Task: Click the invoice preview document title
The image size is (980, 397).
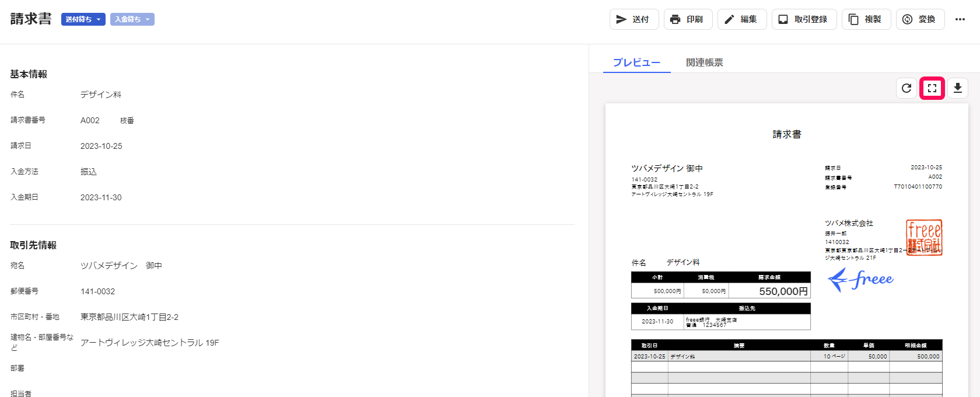Action: click(x=786, y=134)
